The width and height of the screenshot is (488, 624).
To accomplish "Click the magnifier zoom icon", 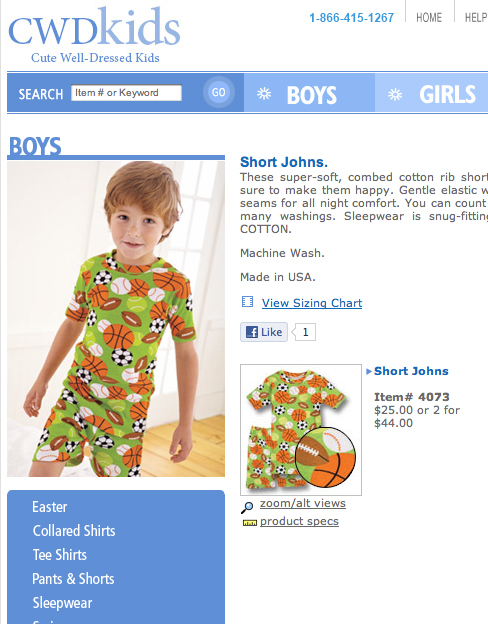I will click(x=247, y=507).
